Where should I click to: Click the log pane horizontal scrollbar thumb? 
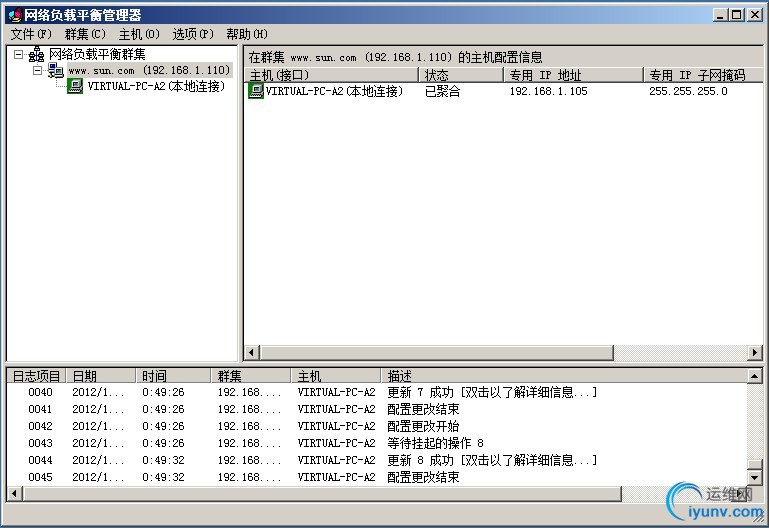tap(322, 494)
